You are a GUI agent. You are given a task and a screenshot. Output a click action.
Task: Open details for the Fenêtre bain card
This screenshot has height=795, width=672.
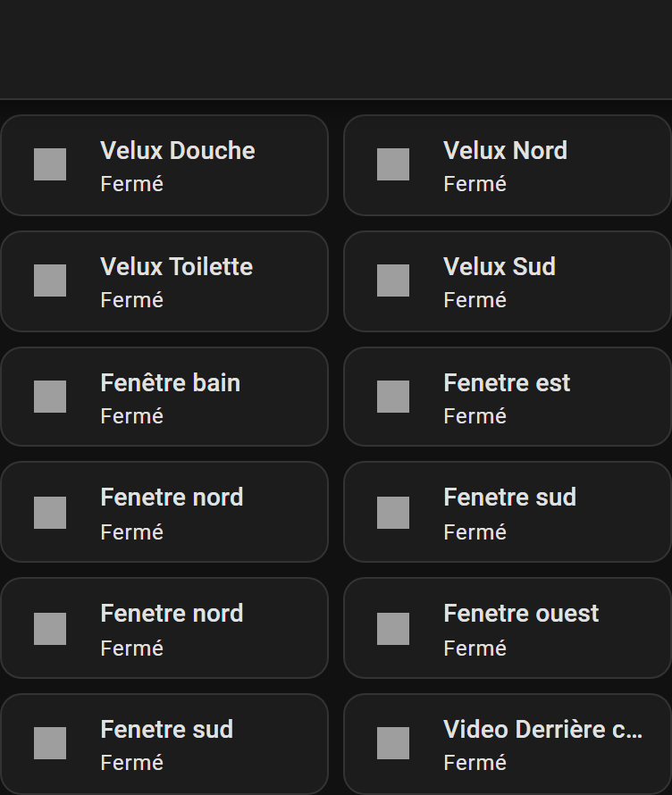click(164, 396)
